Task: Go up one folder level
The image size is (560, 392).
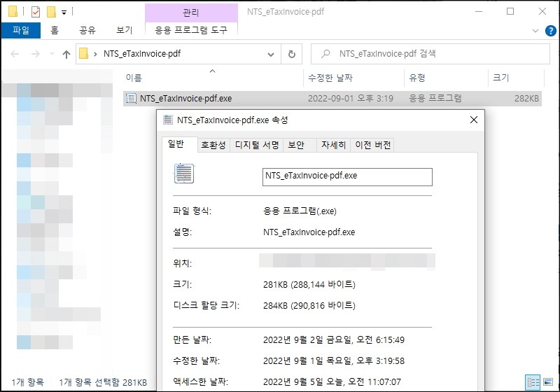Action: coord(66,55)
